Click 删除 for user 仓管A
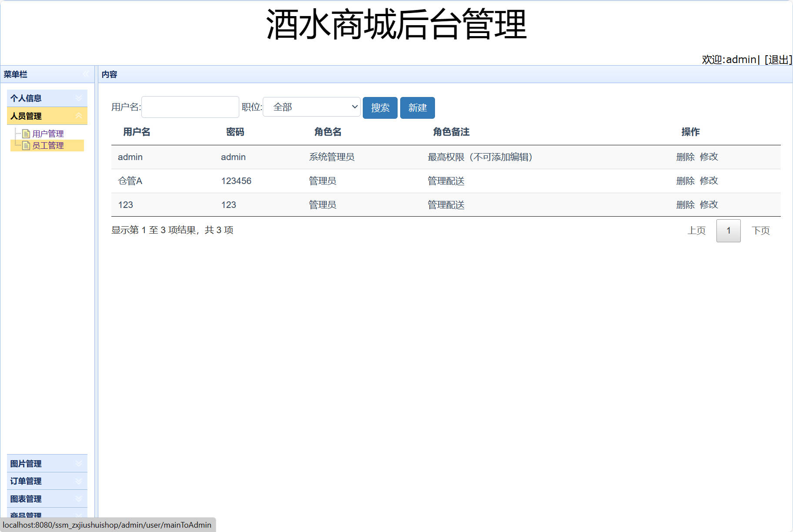The width and height of the screenshot is (793, 532). pyautogui.click(x=685, y=181)
